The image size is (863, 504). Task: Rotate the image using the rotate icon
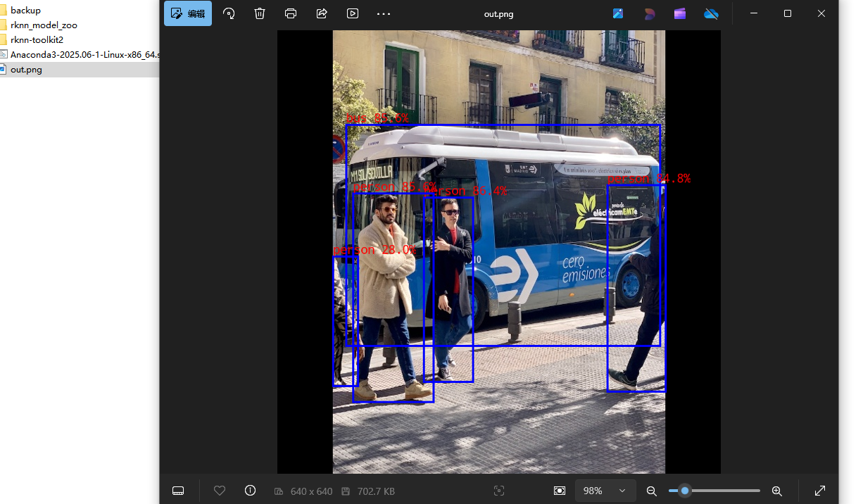tap(229, 13)
